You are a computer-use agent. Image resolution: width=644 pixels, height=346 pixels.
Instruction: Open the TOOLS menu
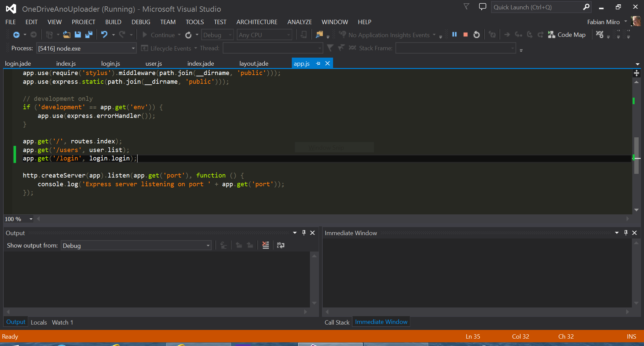click(195, 22)
